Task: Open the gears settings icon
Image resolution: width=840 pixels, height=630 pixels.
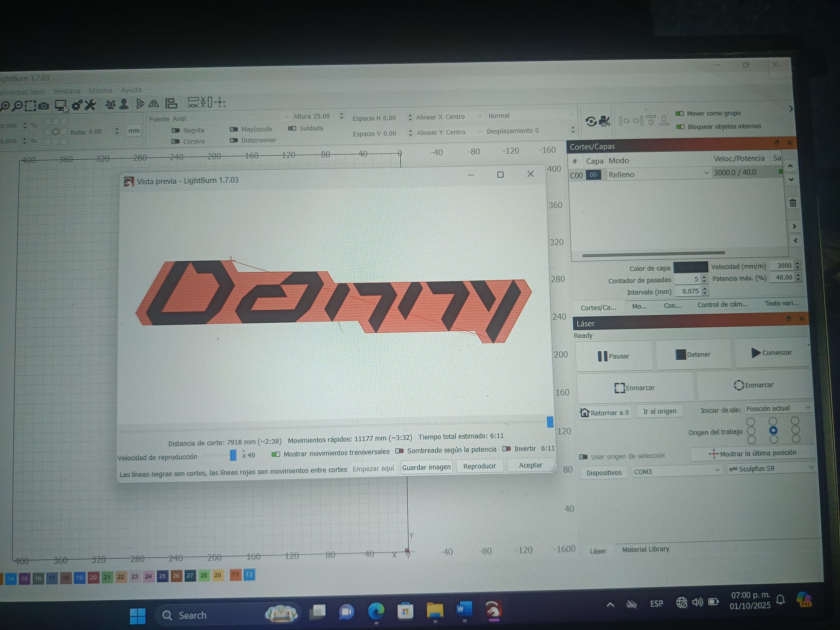Action: click(x=77, y=105)
